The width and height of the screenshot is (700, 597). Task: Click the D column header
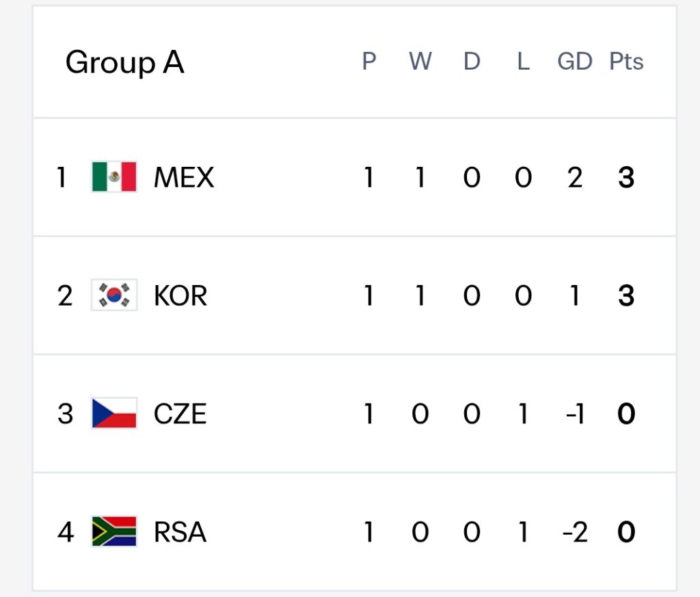[472, 61]
